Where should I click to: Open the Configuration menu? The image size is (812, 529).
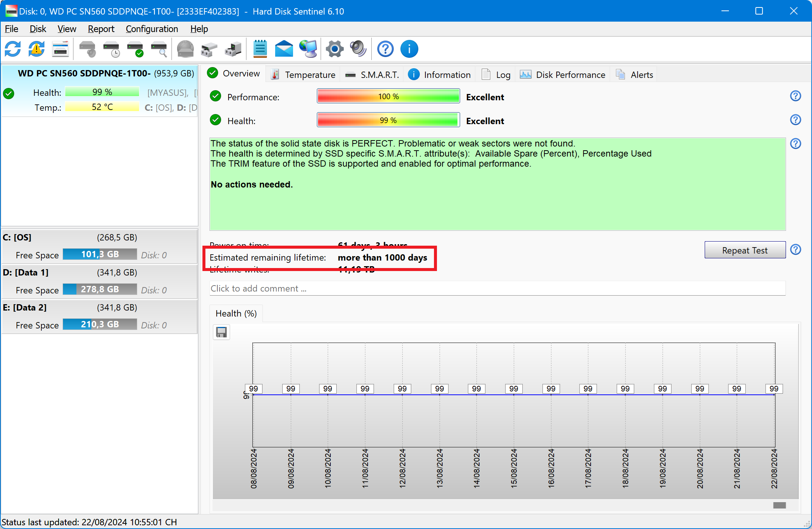tap(152, 29)
